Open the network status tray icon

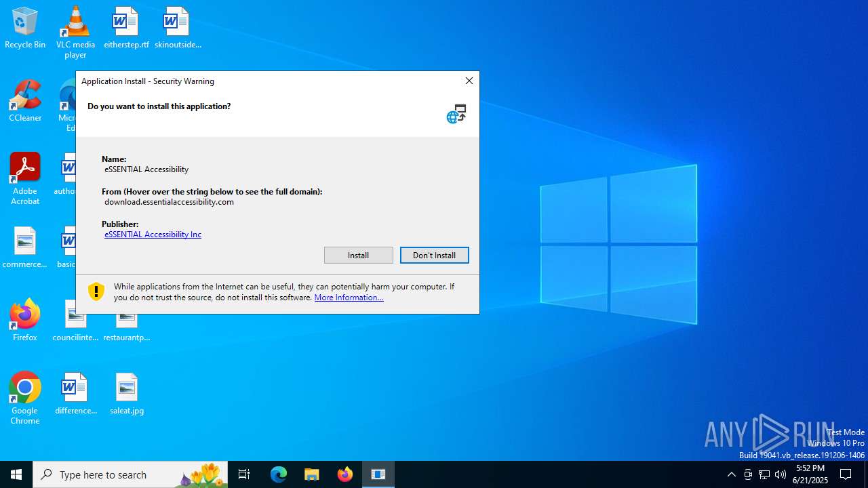coord(764,474)
